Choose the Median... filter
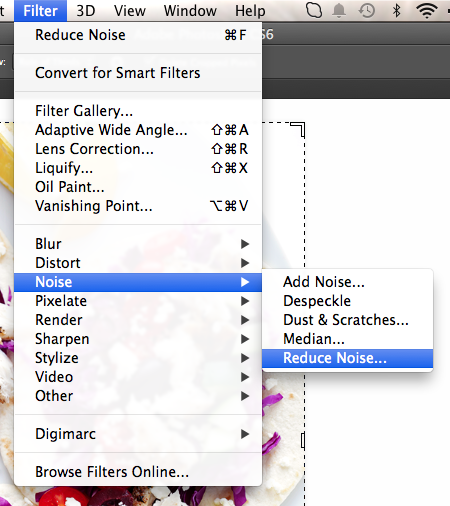The image size is (450, 506). [348, 339]
